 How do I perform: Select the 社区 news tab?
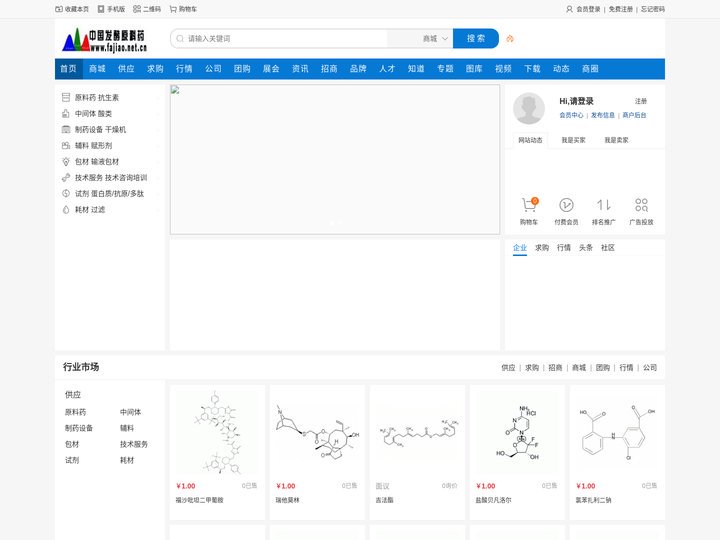[x=608, y=248]
